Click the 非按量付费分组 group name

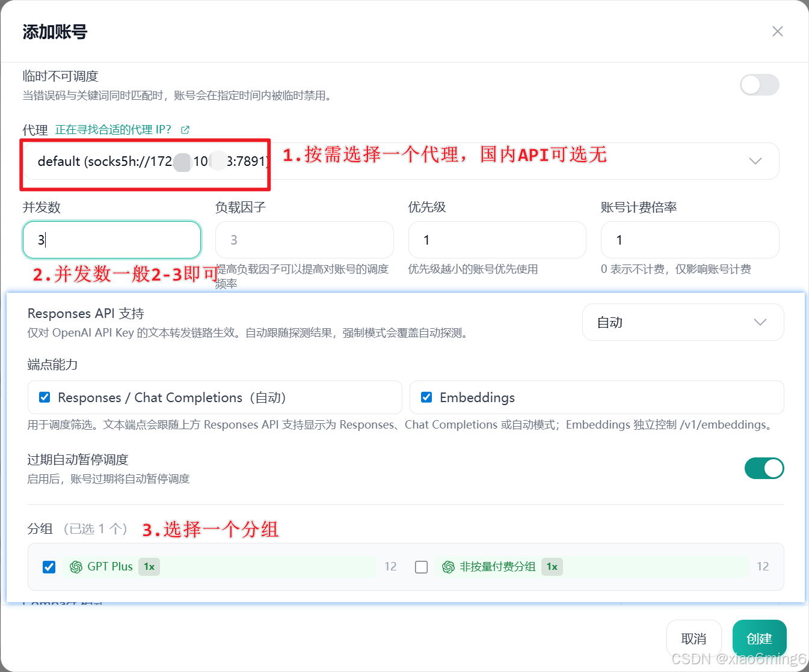pos(497,567)
